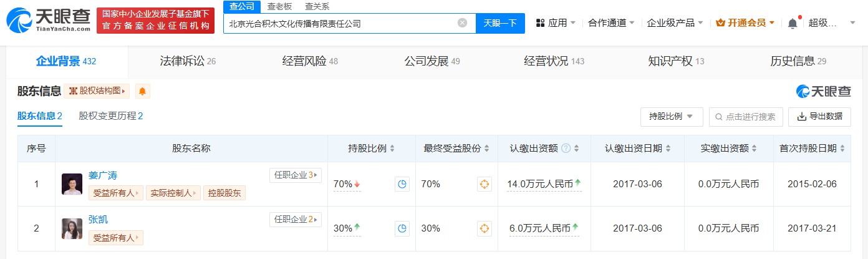This screenshot has width=868, height=259.
Task: Click the help question mark beside 认缴出资额
Action: [x=566, y=149]
